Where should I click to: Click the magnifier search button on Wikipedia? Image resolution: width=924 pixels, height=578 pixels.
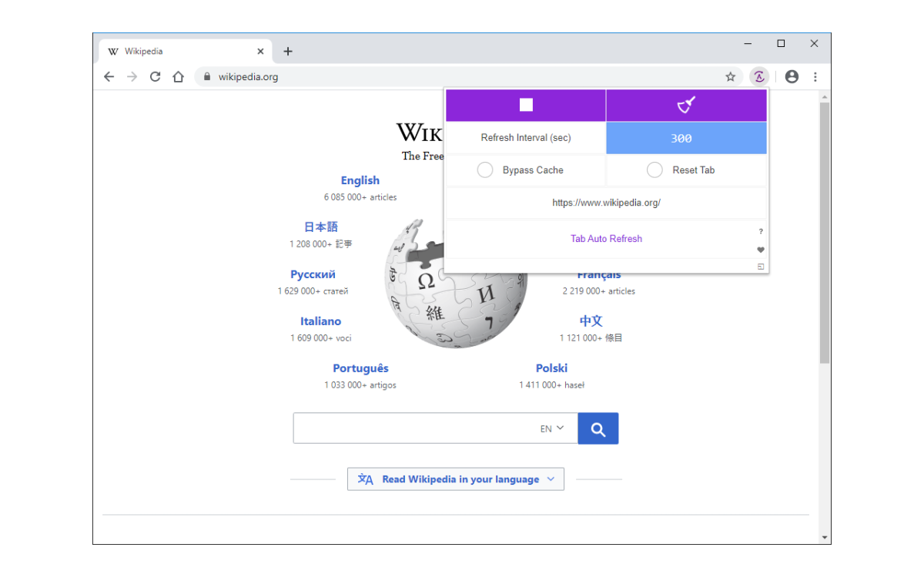click(x=598, y=428)
